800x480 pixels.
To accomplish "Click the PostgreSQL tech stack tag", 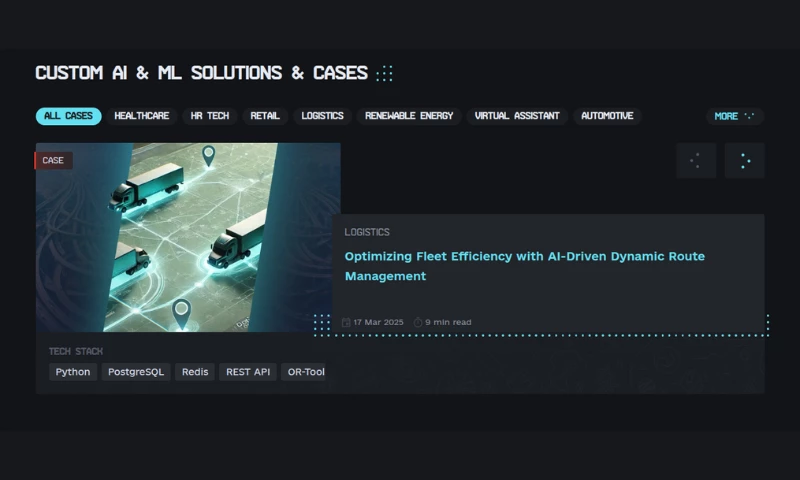I will click(136, 372).
